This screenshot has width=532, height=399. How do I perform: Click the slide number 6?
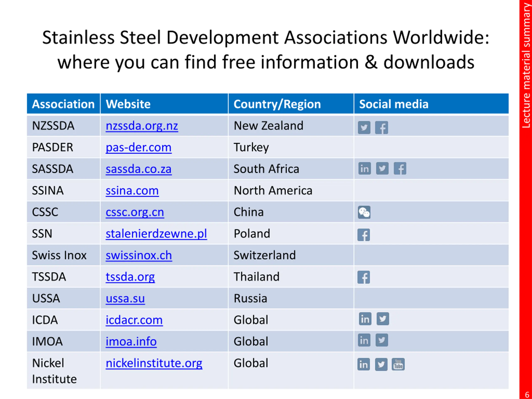527,395
